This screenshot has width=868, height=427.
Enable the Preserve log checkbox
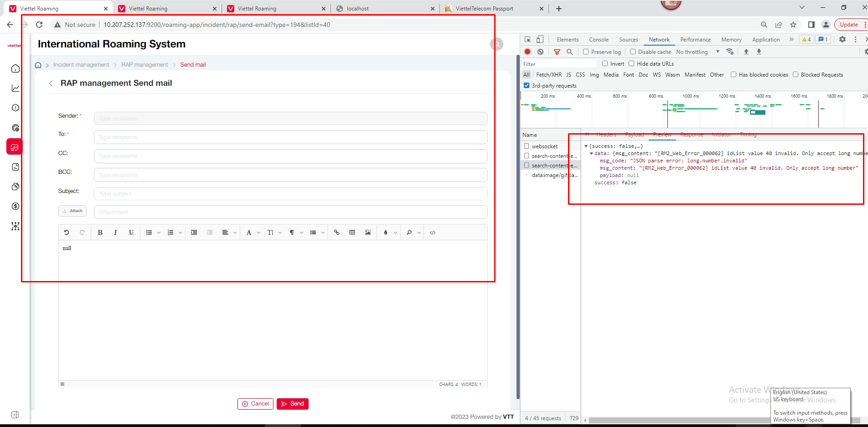tap(586, 52)
